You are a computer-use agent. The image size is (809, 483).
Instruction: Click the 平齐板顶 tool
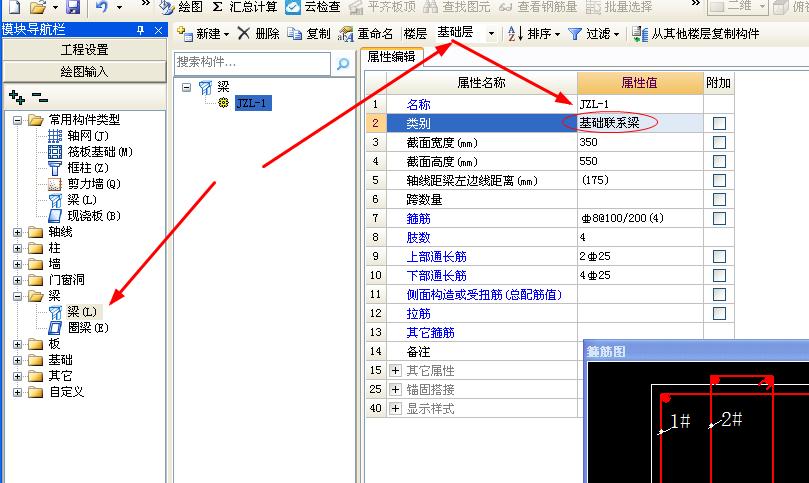[382, 7]
